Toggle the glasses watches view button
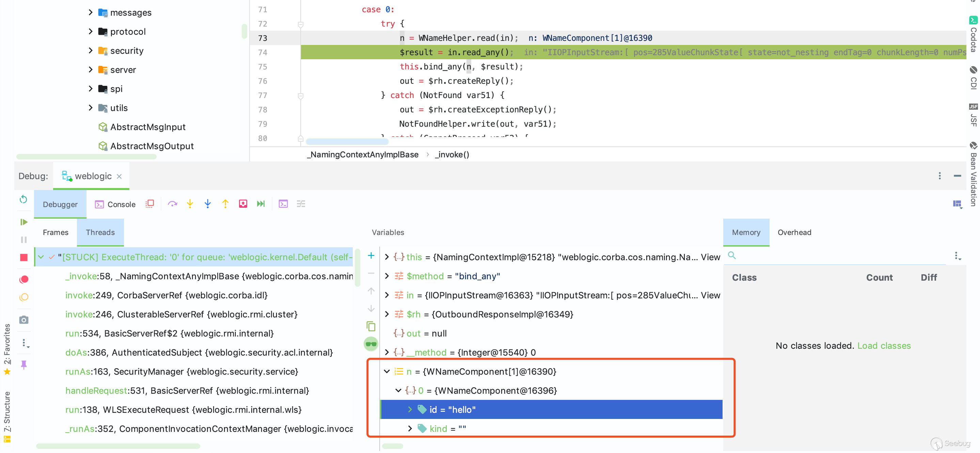The image size is (980, 453). tap(370, 344)
